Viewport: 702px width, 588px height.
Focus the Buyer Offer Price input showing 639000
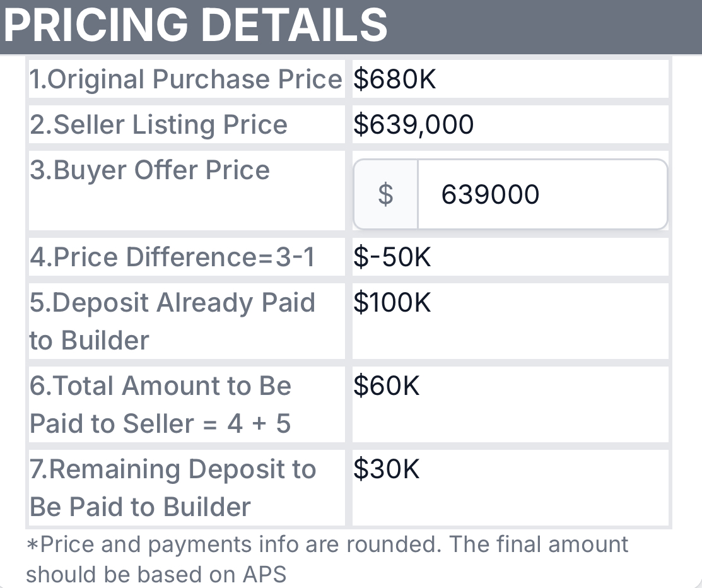click(x=541, y=194)
